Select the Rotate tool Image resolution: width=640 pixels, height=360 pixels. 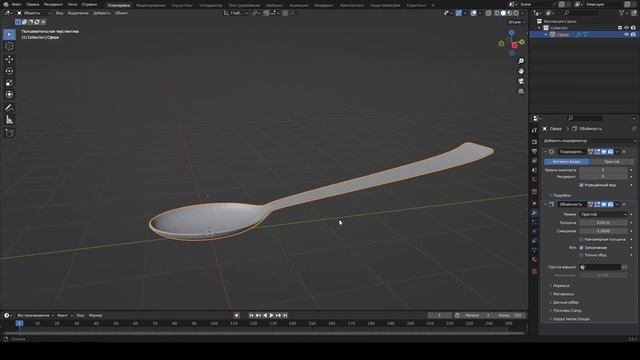(9, 71)
